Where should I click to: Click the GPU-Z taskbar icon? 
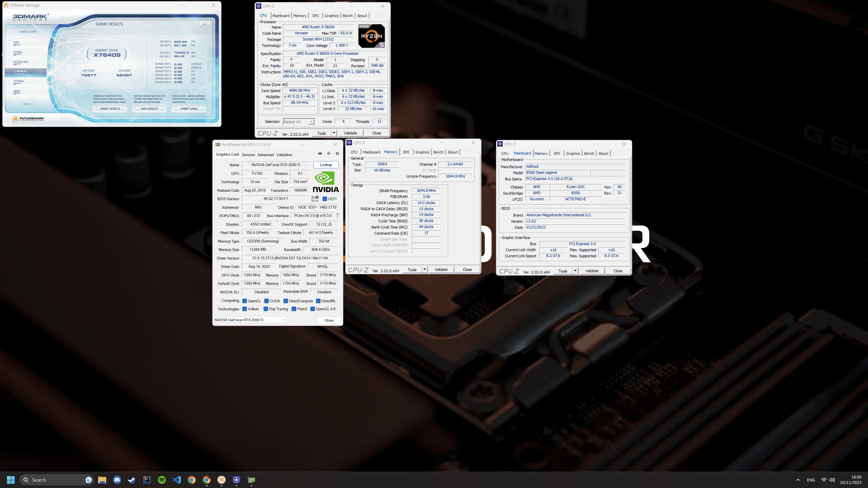(x=251, y=480)
